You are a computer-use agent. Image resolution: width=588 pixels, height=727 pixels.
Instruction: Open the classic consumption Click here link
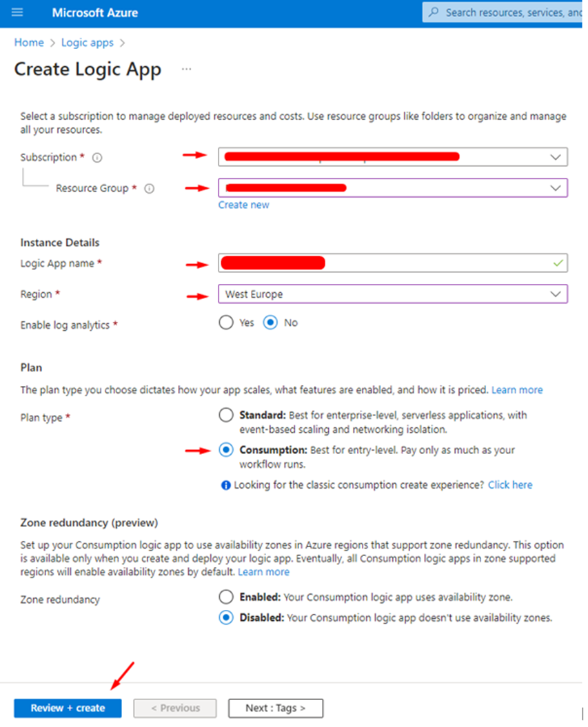(x=510, y=485)
